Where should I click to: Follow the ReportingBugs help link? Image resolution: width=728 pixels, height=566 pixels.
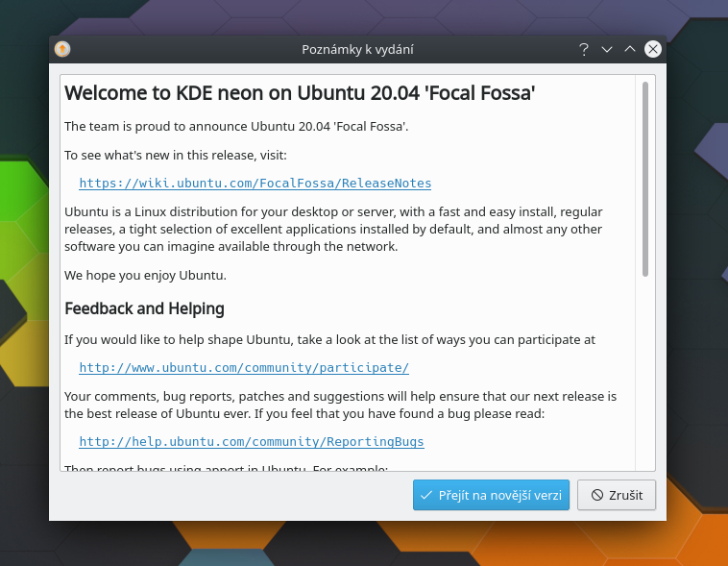pyautogui.click(x=252, y=441)
